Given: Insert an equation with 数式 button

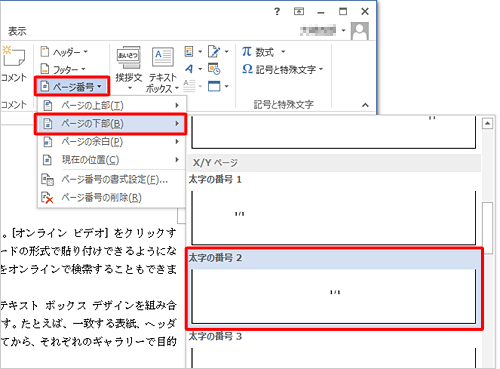Looking at the screenshot, I should click(258, 52).
